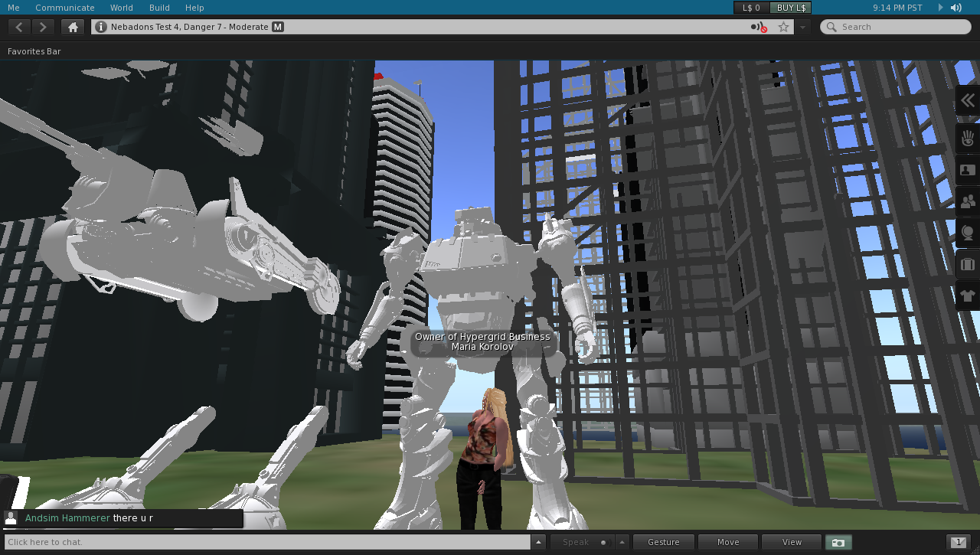Open the View camera controls
Image resolution: width=980 pixels, height=555 pixels.
pos(792,542)
